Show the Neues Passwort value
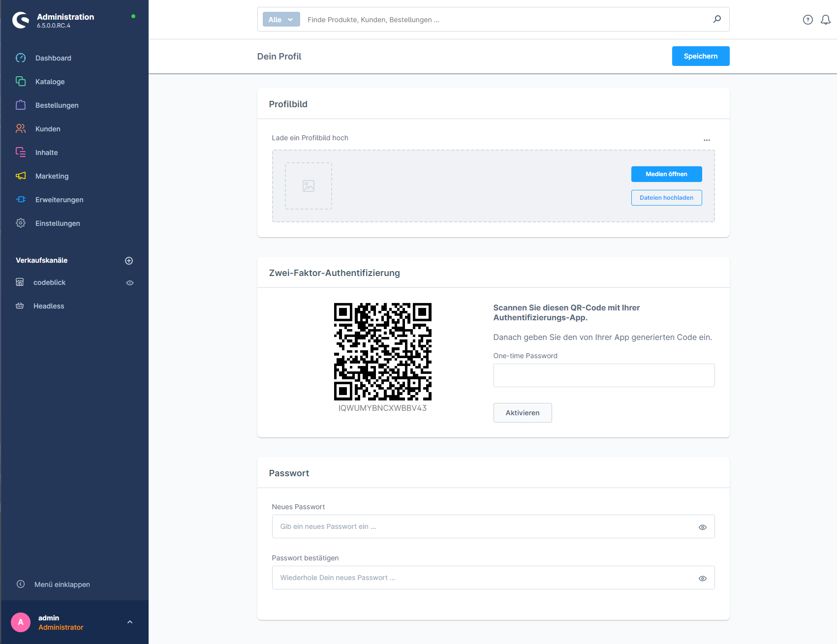This screenshot has height=644, width=837. [703, 527]
